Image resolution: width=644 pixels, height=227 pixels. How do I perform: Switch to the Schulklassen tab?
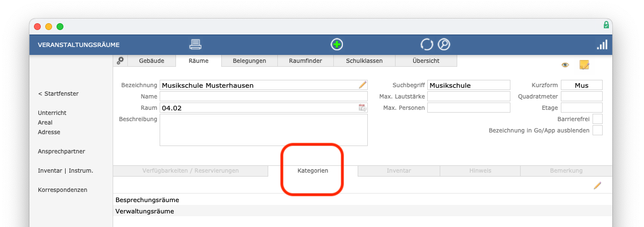click(x=364, y=61)
